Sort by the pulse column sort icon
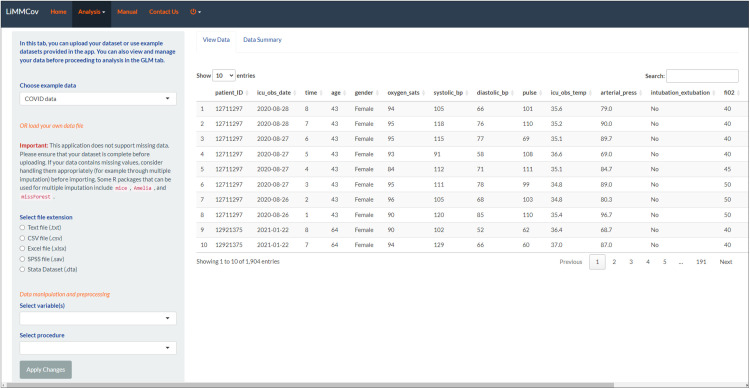The height and width of the screenshot is (389, 750). click(540, 93)
